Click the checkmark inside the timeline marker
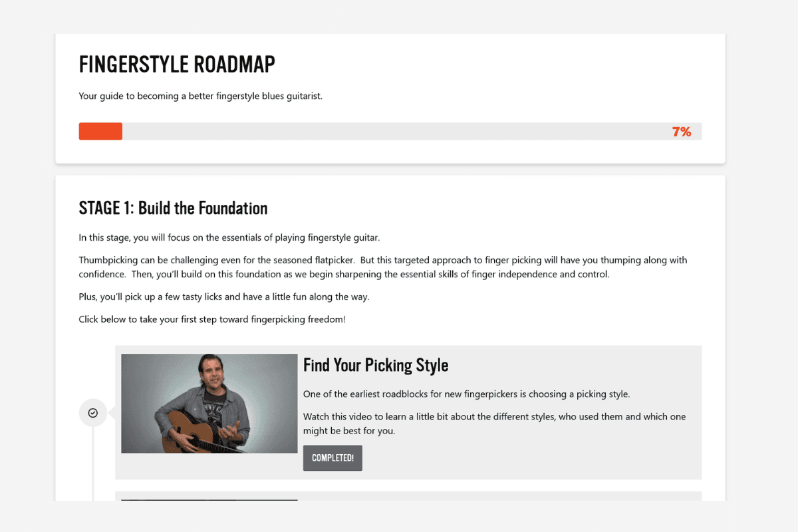The height and width of the screenshot is (532, 798). pos(93,412)
